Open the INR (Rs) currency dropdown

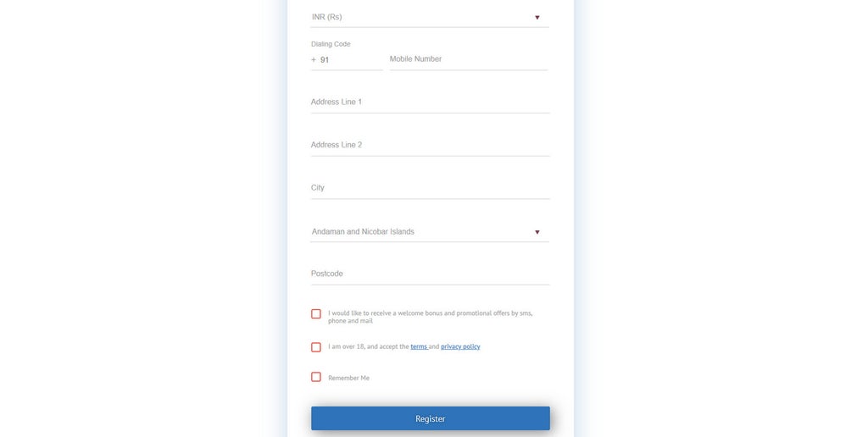430,17
